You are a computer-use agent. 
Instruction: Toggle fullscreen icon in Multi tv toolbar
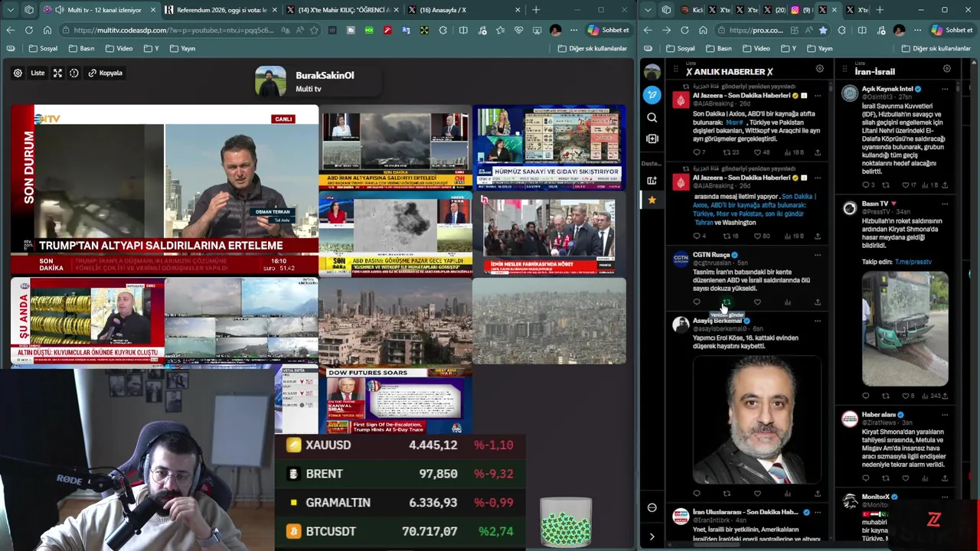57,73
